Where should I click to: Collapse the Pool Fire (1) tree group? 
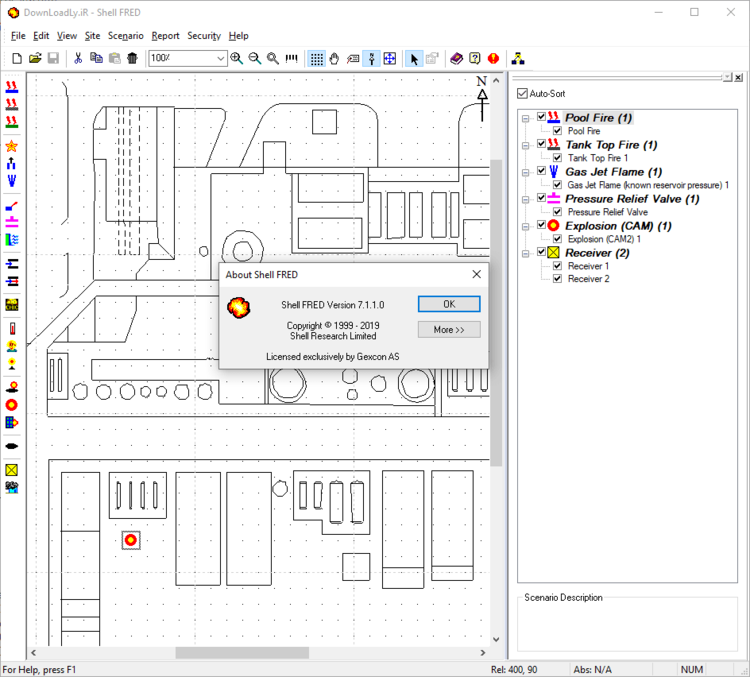pos(527,118)
